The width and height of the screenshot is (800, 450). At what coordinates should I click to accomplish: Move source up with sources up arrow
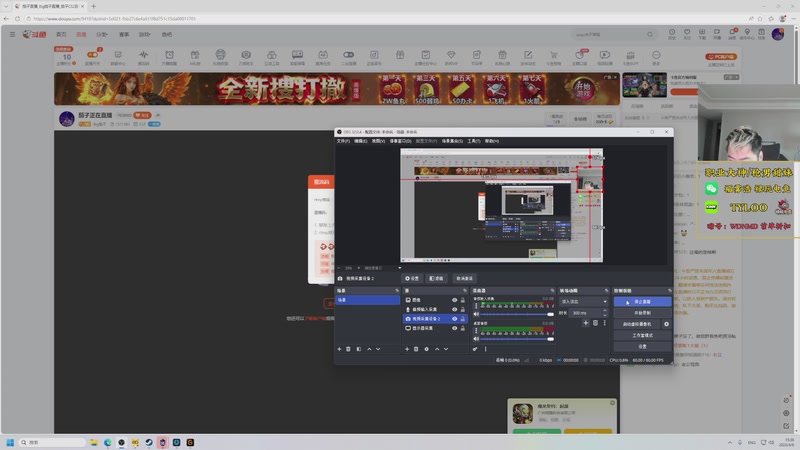[x=437, y=349]
